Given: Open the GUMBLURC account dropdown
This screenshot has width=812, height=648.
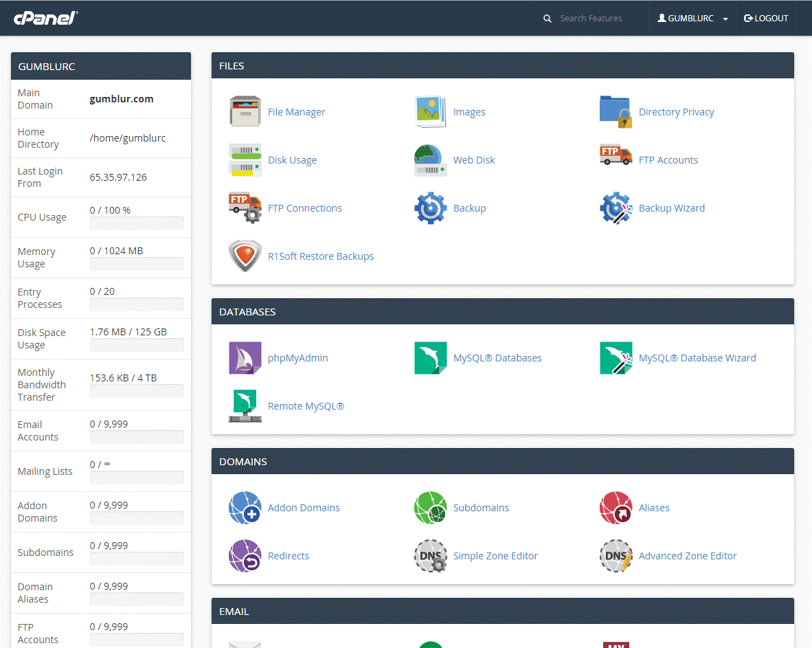Looking at the screenshot, I should (x=692, y=18).
